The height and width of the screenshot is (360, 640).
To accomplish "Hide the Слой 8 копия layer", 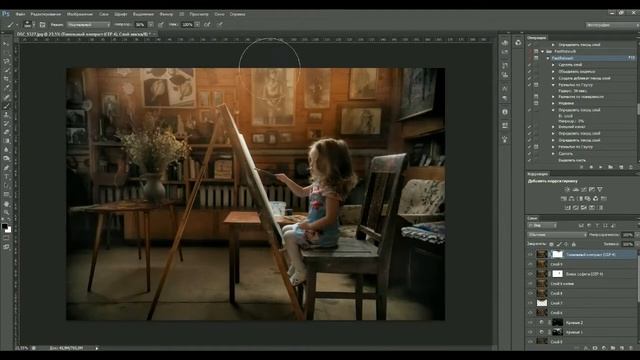I will pos(530,284).
